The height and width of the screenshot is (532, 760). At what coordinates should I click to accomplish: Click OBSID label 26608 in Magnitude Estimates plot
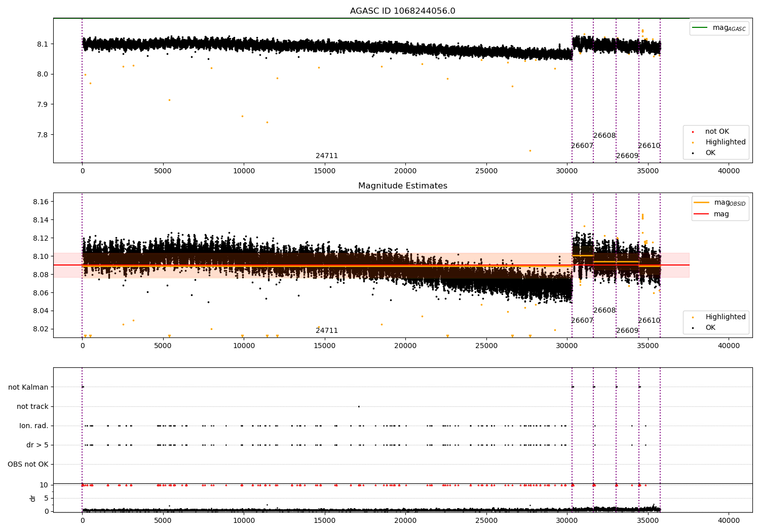[x=604, y=311]
